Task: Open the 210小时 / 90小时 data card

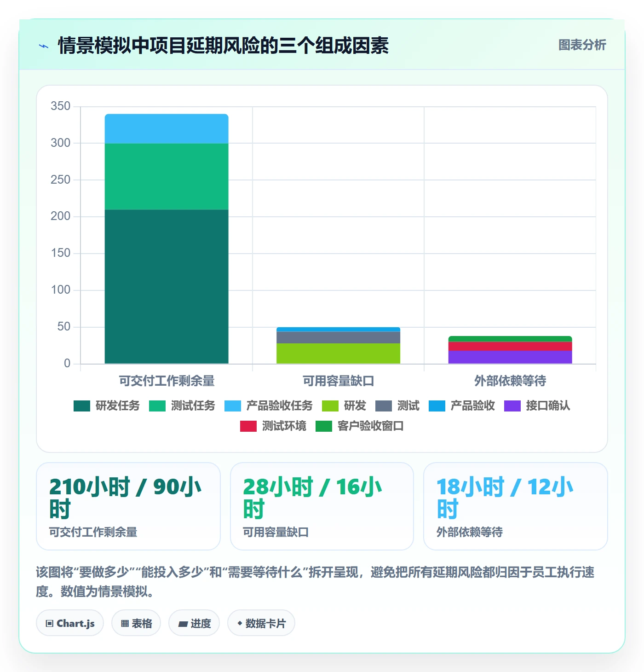Action: click(x=128, y=506)
